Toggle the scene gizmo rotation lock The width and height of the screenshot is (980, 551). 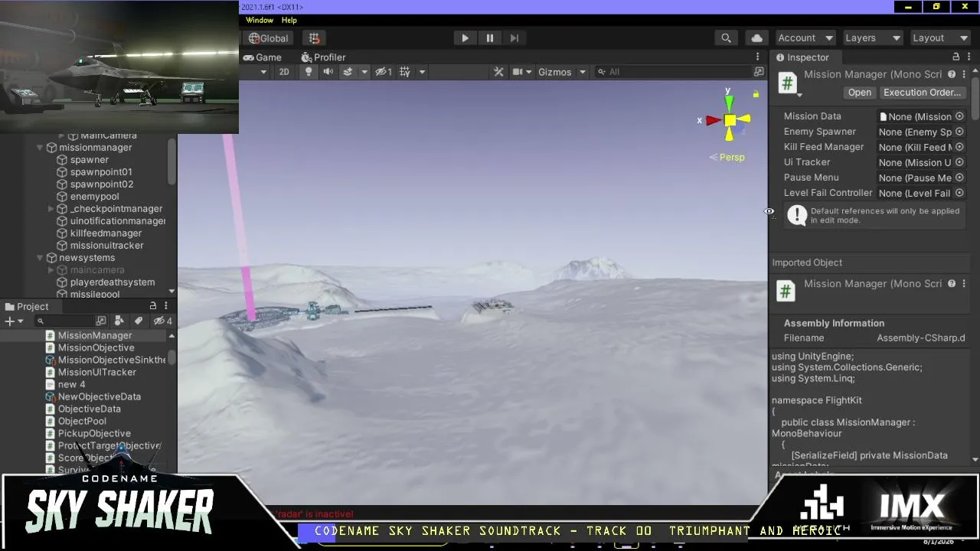click(756, 94)
